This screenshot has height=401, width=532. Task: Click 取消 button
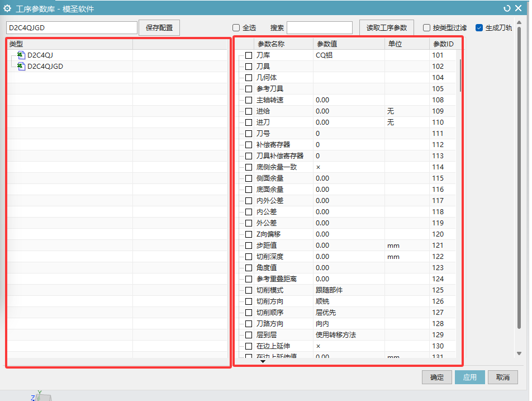503,378
